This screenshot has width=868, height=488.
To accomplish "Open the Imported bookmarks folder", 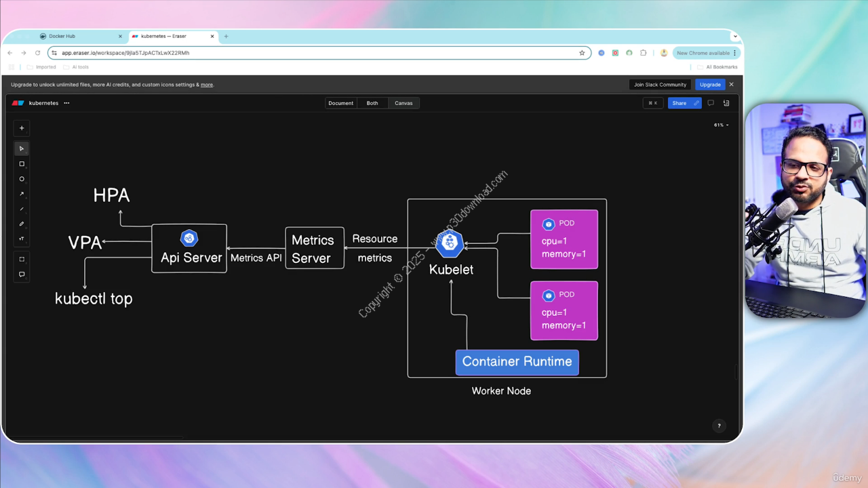I will click(x=41, y=67).
